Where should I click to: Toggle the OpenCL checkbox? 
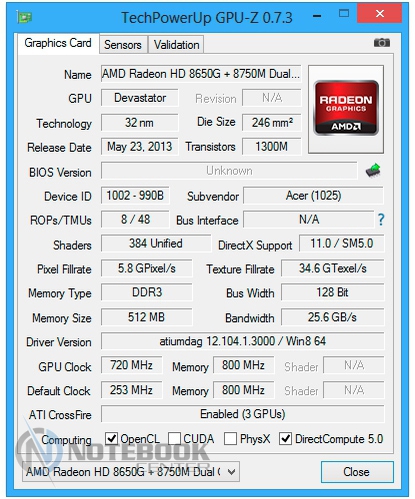click(x=111, y=439)
